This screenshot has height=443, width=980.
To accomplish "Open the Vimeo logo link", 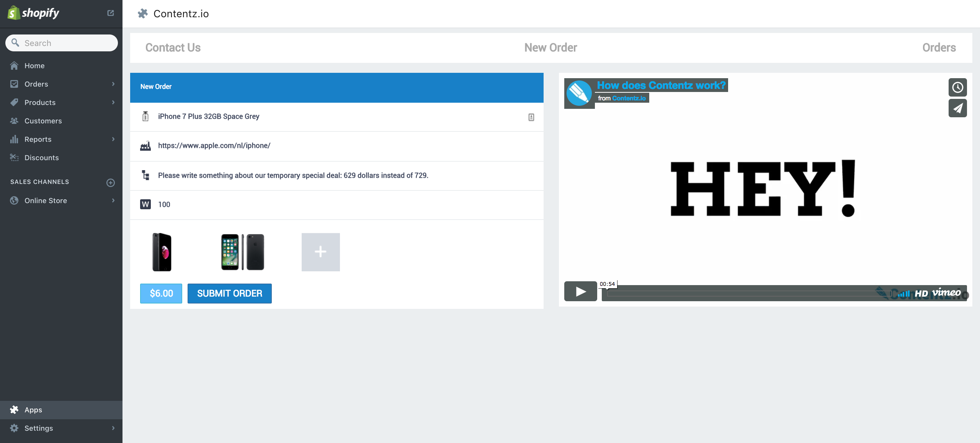I will (x=946, y=293).
